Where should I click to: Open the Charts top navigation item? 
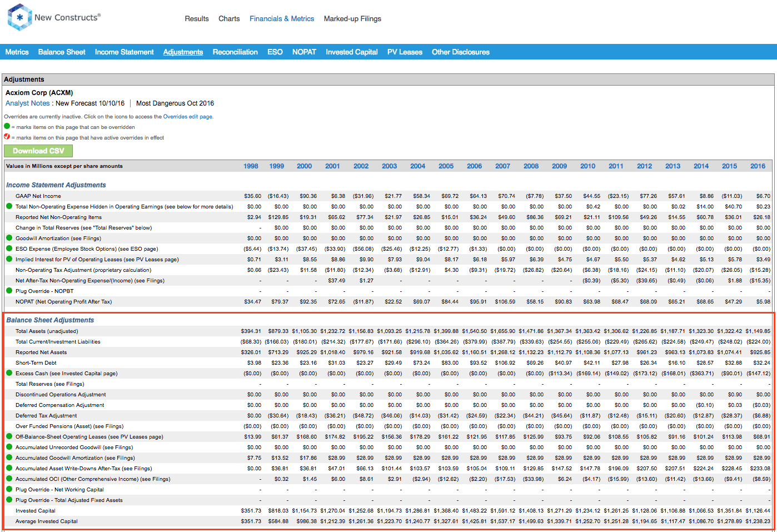tap(229, 19)
